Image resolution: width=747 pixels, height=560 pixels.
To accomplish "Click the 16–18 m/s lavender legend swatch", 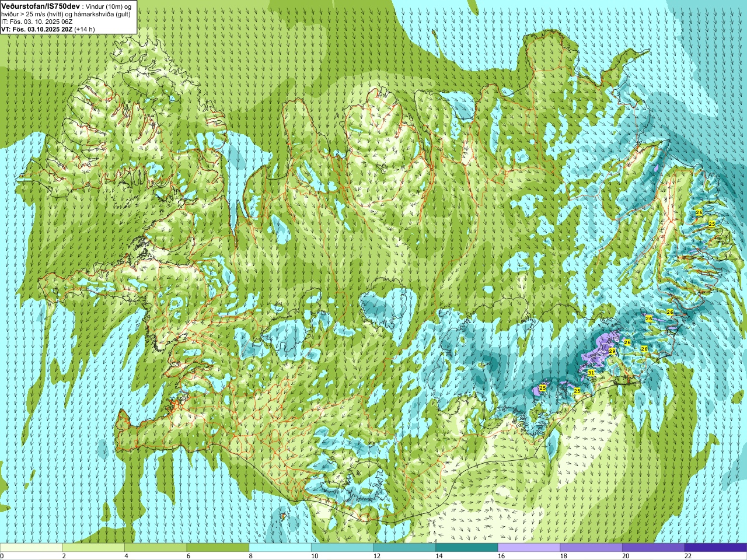I will (x=529, y=547).
